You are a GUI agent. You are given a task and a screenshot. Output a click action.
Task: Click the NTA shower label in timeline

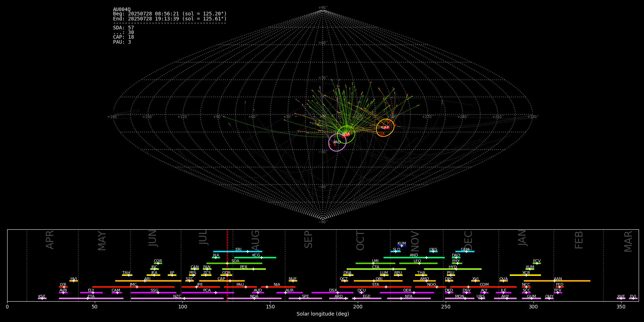409,297
